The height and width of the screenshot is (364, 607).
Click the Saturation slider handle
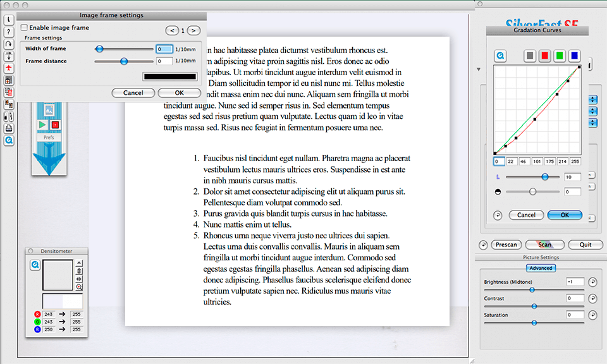[x=534, y=322]
